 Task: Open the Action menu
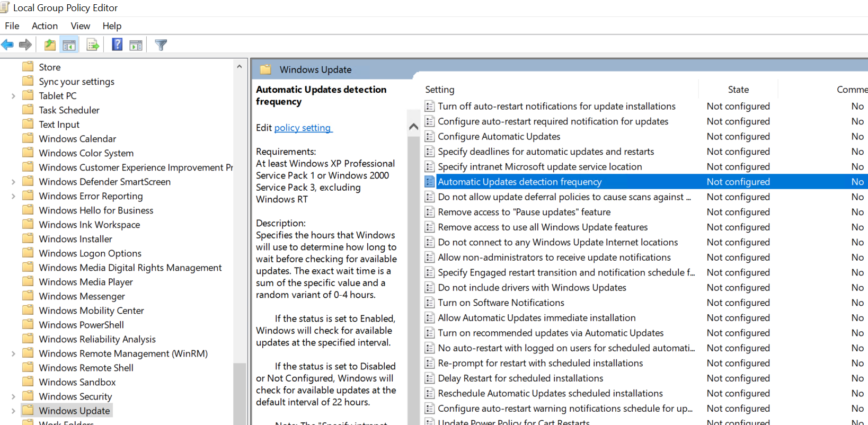tap(45, 26)
